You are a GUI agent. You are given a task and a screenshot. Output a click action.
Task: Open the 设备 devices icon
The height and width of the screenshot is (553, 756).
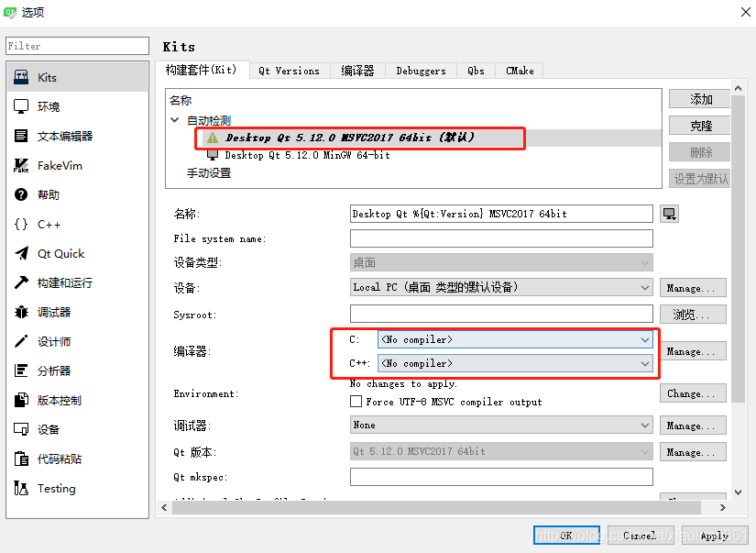click(21, 429)
